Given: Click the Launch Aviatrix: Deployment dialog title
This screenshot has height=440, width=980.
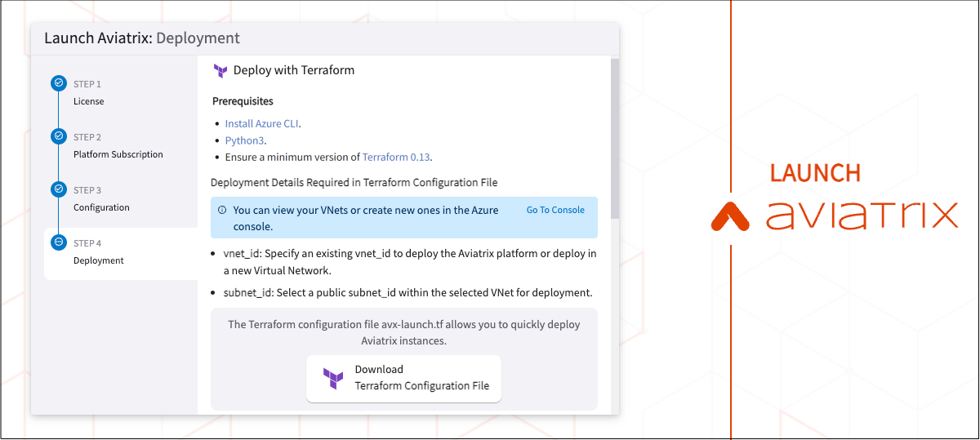Looking at the screenshot, I should click(142, 38).
